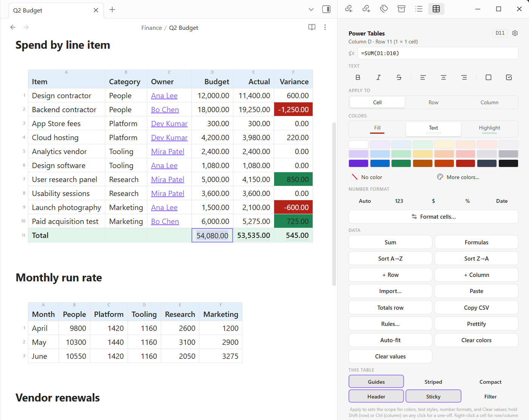Screen dimensions: 529x420
Task: Switch to reading view book icon
Action: (x=312, y=27)
